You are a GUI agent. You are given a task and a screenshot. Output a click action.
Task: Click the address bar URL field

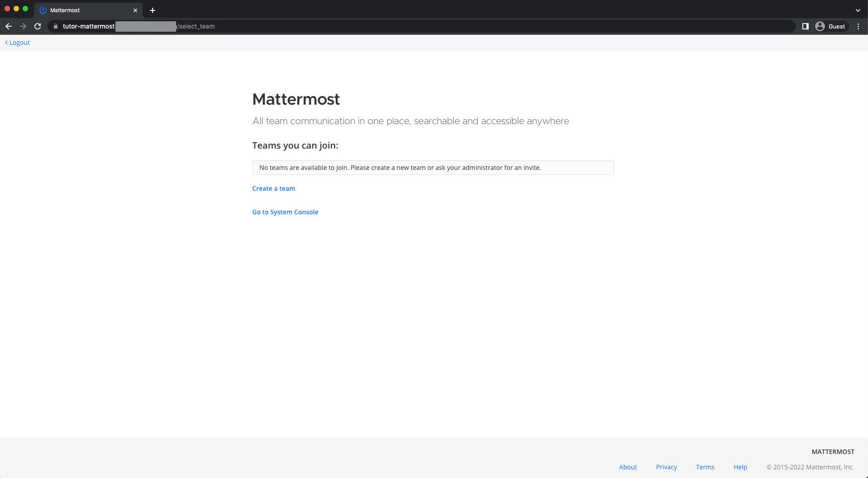[421, 26]
